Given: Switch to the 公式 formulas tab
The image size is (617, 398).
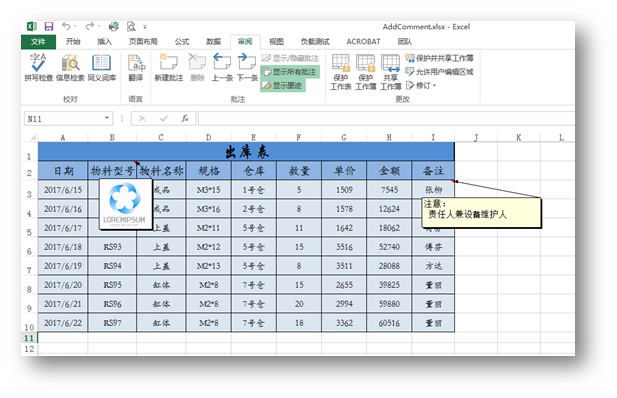Looking at the screenshot, I should [x=182, y=41].
